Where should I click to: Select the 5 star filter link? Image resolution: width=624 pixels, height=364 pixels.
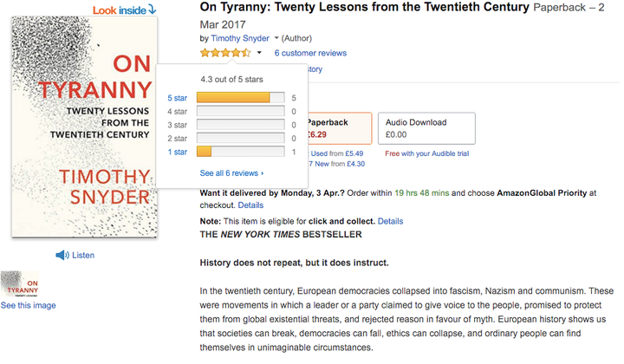177,98
